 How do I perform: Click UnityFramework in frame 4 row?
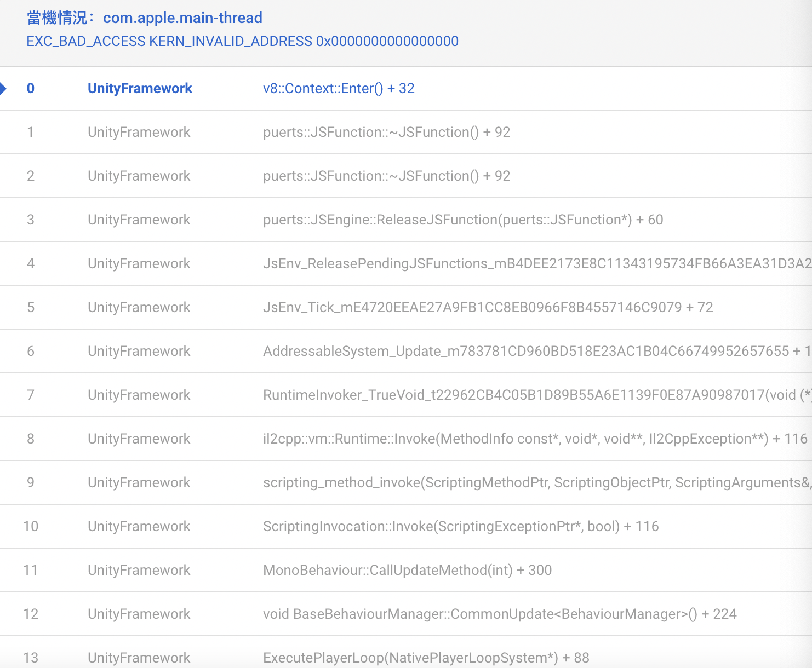[x=139, y=263]
